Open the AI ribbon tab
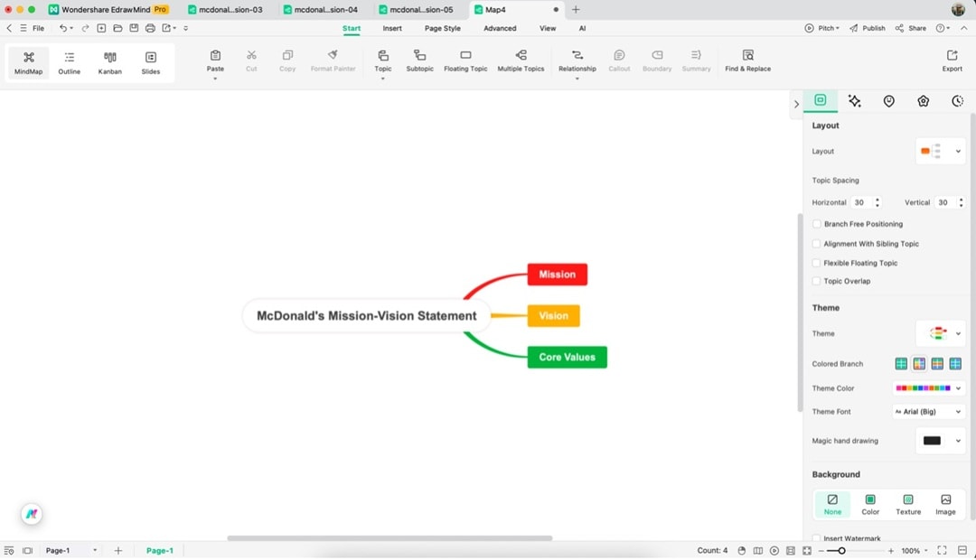This screenshot has width=976, height=560. tap(582, 28)
